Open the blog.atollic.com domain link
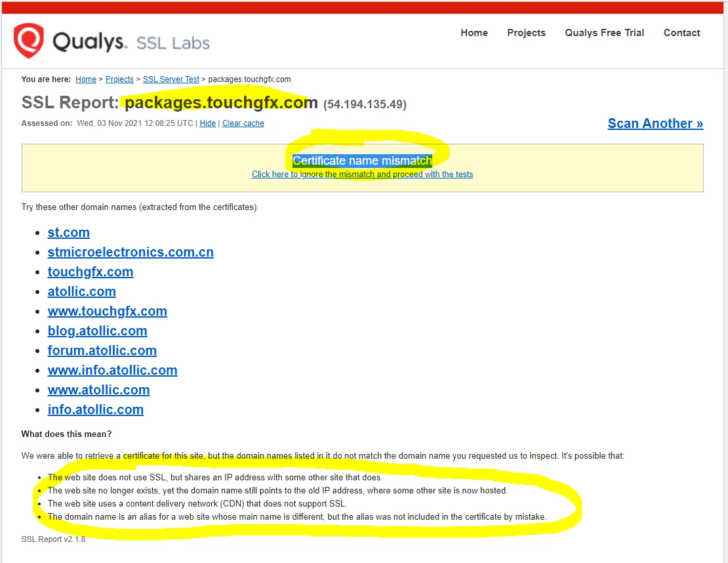Viewport: 728px width, 563px height. (x=98, y=331)
